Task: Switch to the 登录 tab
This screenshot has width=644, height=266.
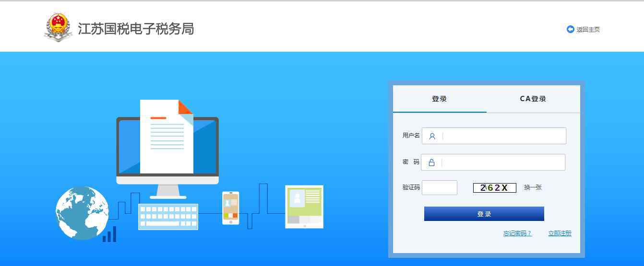Action: coord(439,99)
